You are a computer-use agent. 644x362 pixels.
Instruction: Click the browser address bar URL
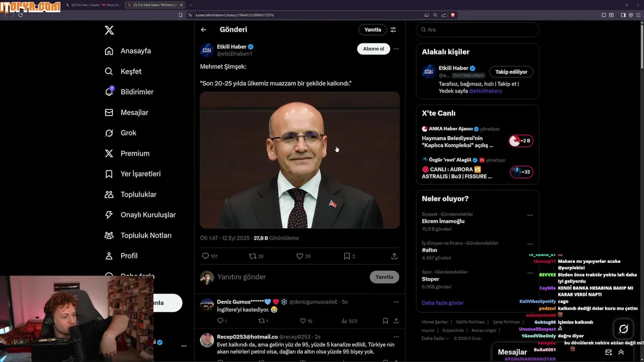[235, 15]
